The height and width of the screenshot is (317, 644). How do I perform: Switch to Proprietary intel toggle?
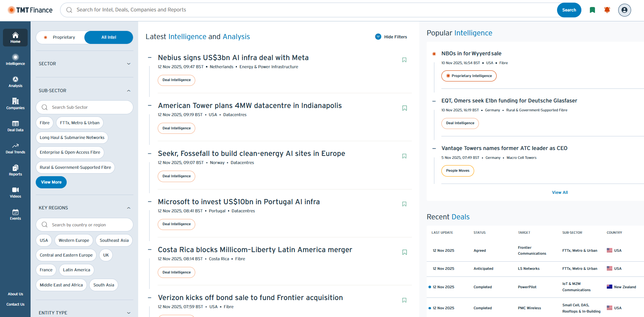60,37
